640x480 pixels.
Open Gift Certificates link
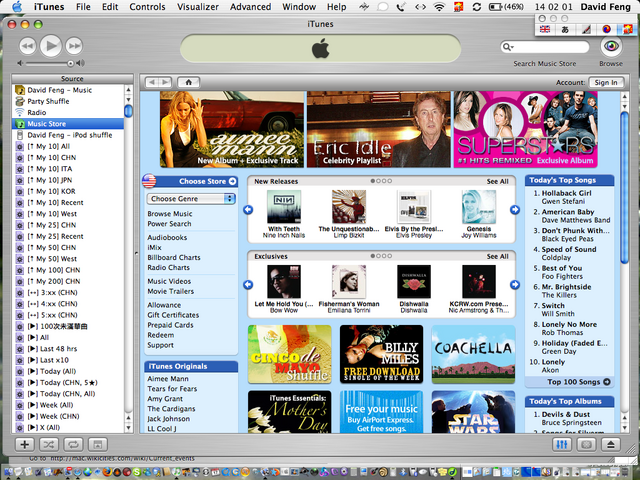[173, 315]
